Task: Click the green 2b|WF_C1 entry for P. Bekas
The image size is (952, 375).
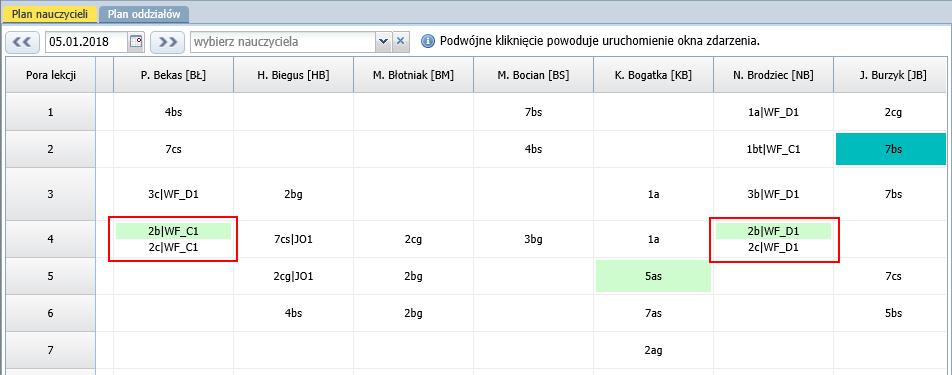Action: tap(173, 231)
